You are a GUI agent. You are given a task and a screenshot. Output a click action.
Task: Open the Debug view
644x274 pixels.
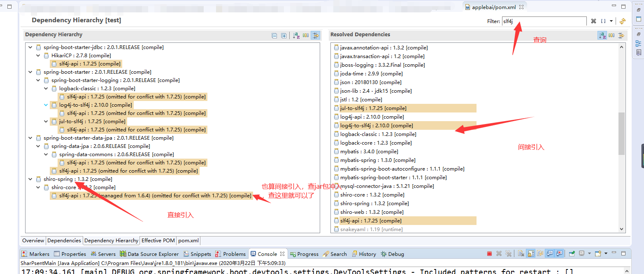point(392,254)
